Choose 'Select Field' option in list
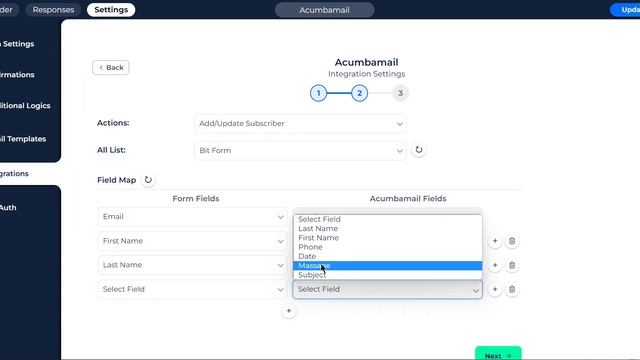Screen dimensions: 640x360 [387, 219]
